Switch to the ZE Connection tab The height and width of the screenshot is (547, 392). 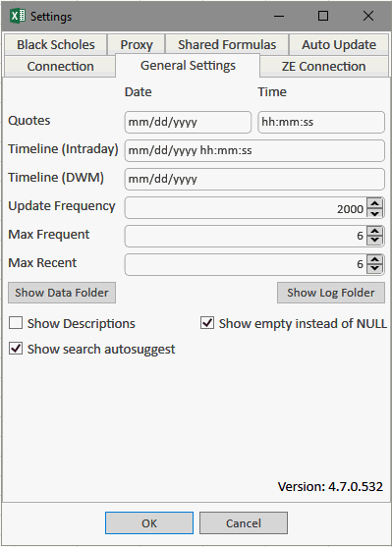[x=323, y=66]
